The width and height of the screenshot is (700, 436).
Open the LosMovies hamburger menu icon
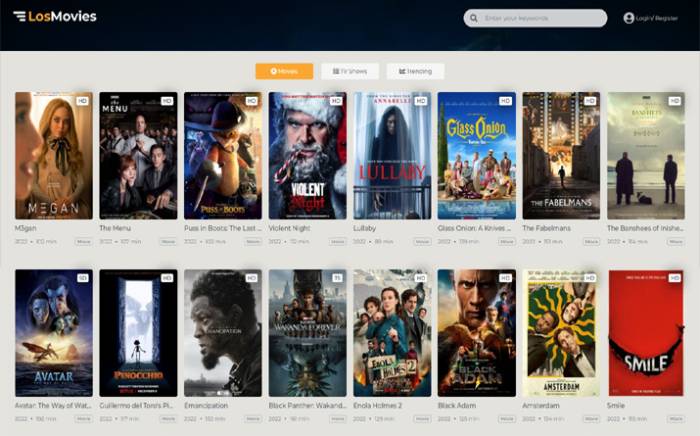[19, 17]
